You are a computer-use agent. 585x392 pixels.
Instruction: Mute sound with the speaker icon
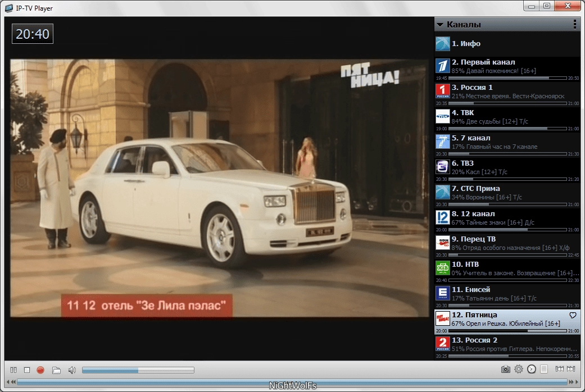pos(71,370)
